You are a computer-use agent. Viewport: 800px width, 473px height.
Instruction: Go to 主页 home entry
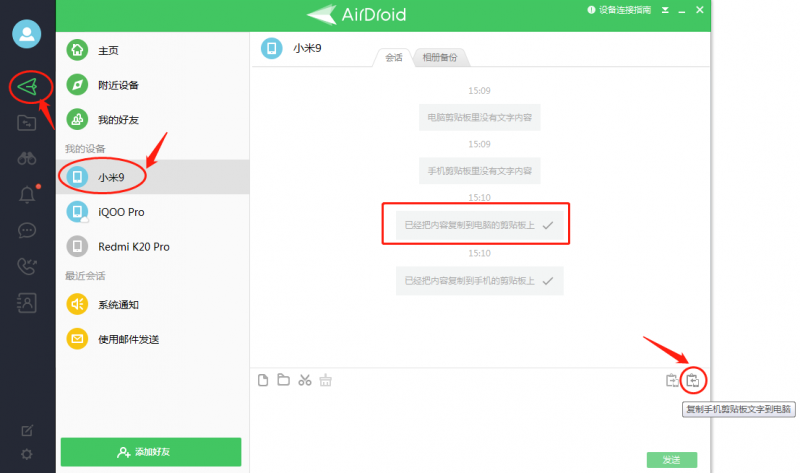152,50
